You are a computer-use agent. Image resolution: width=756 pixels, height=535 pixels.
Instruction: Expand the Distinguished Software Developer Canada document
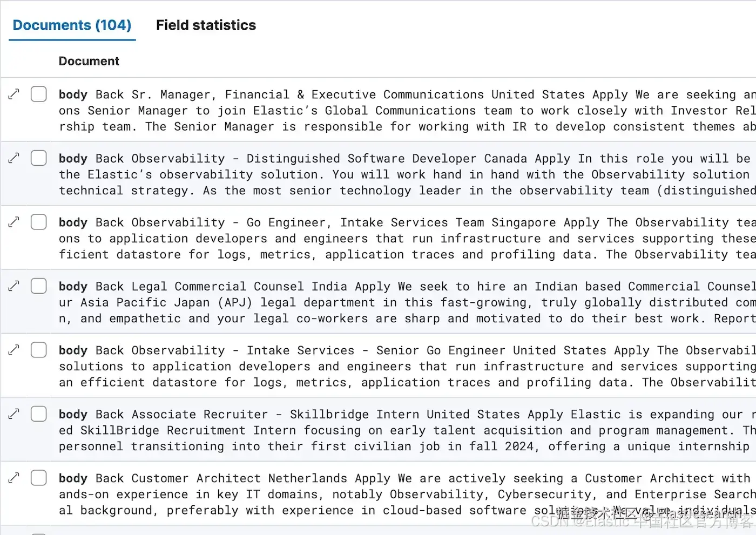[14, 158]
